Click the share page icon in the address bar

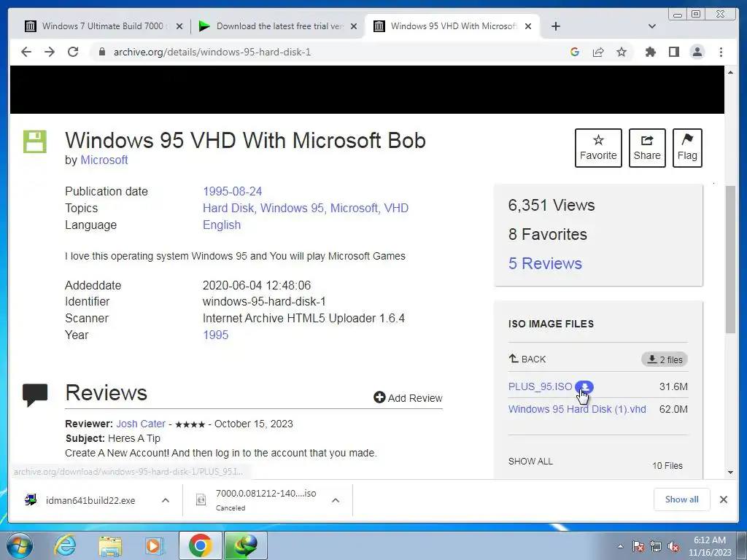pyautogui.click(x=598, y=52)
